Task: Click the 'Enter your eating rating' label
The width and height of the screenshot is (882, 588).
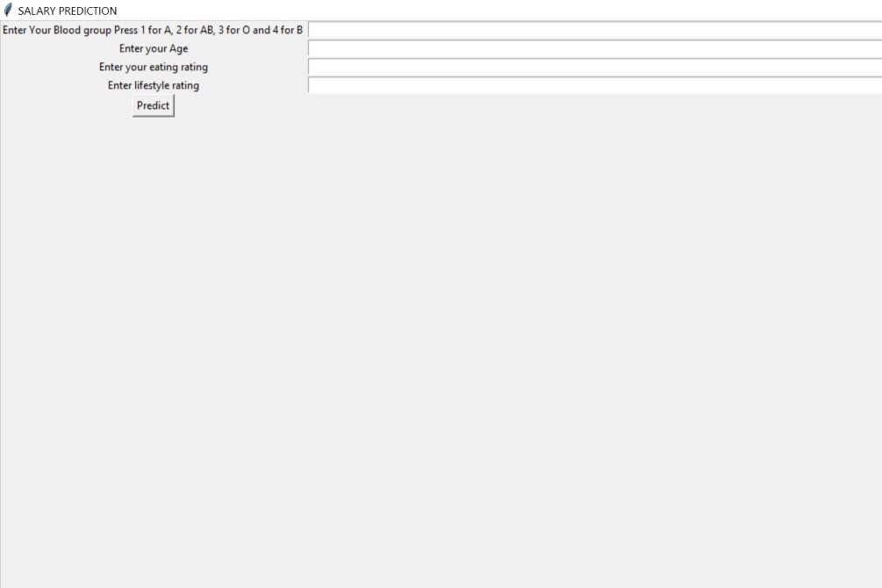Action: (x=153, y=67)
